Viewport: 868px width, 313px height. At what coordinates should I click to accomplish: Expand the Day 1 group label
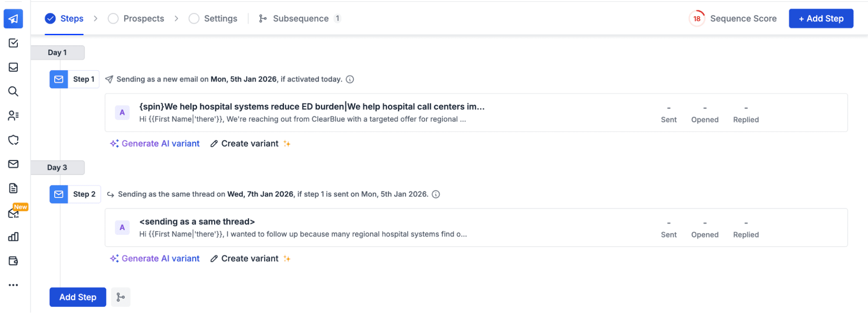57,53
